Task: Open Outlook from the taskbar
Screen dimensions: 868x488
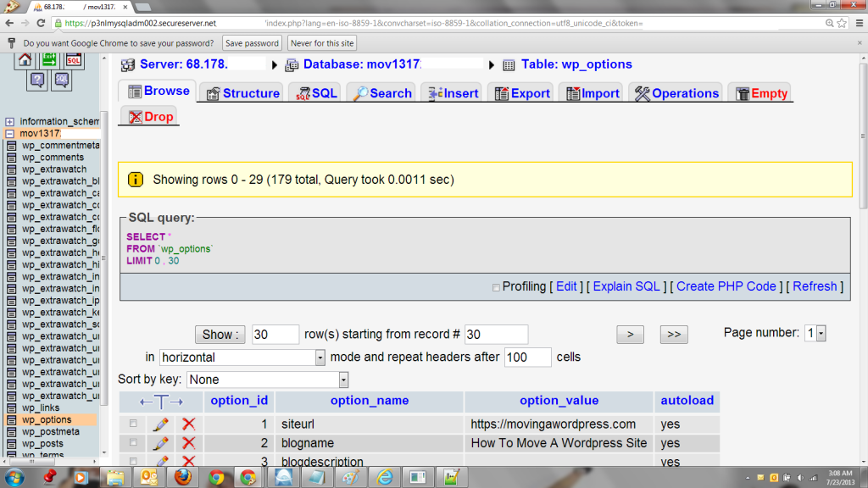Action: tap(149, 477)
